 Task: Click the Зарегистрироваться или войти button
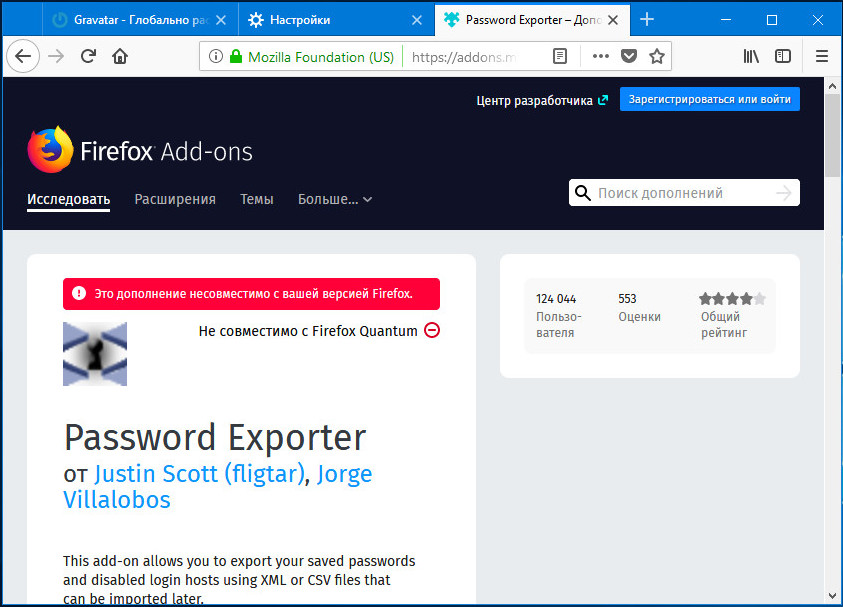point(710,99)
